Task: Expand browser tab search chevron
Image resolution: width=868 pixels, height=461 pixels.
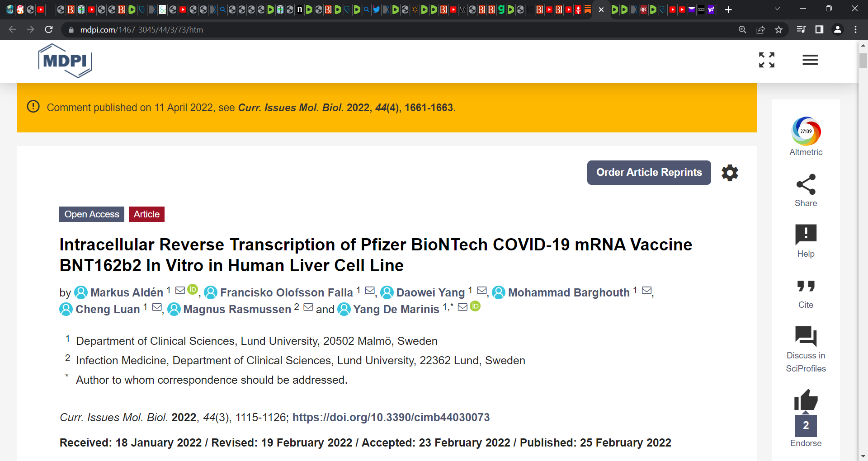Action: coord(777,9)
